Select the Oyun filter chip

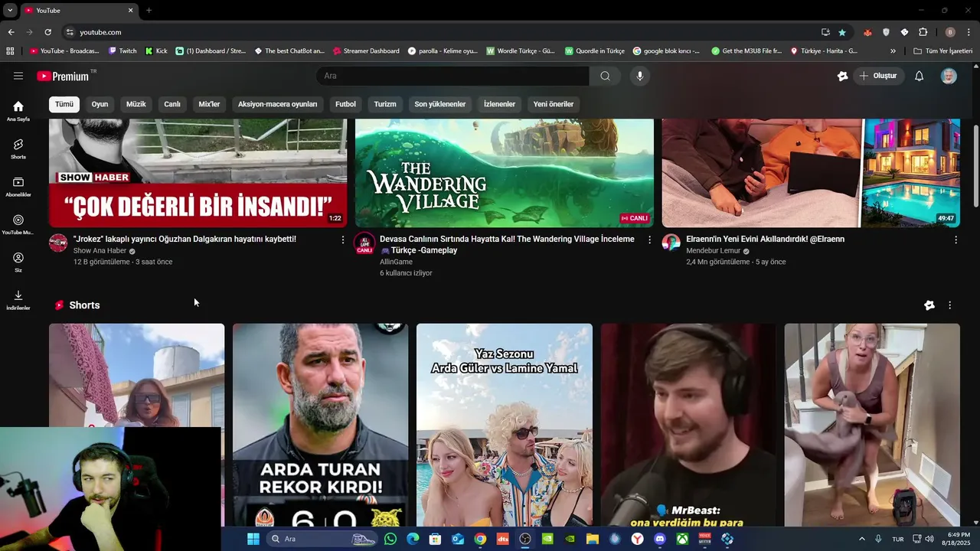(100, 104)
